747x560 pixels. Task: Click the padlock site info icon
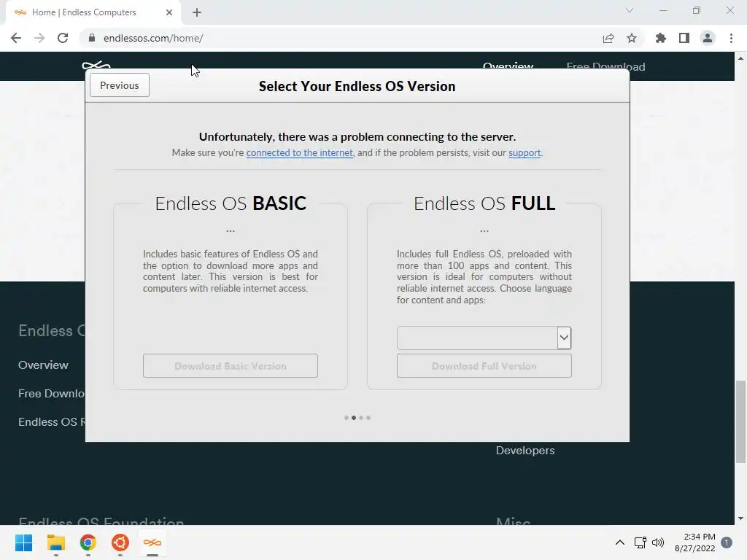[x=92, y=38]
